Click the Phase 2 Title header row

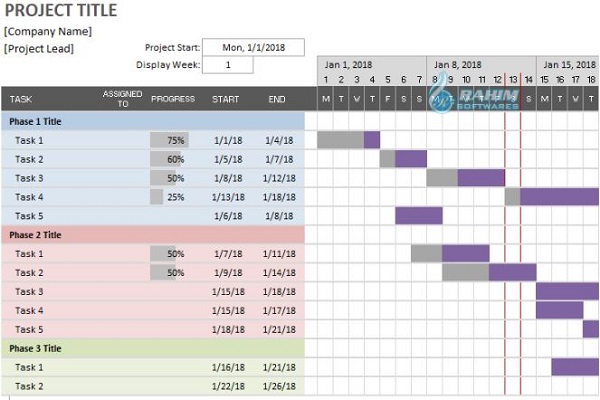tap(150, 235)
